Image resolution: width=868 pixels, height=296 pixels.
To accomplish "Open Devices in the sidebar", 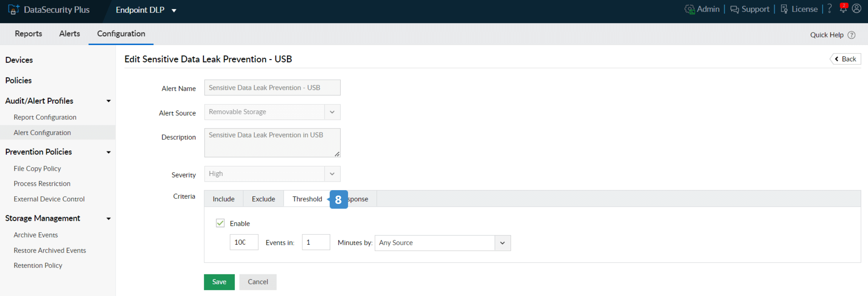I will [19, 60].
